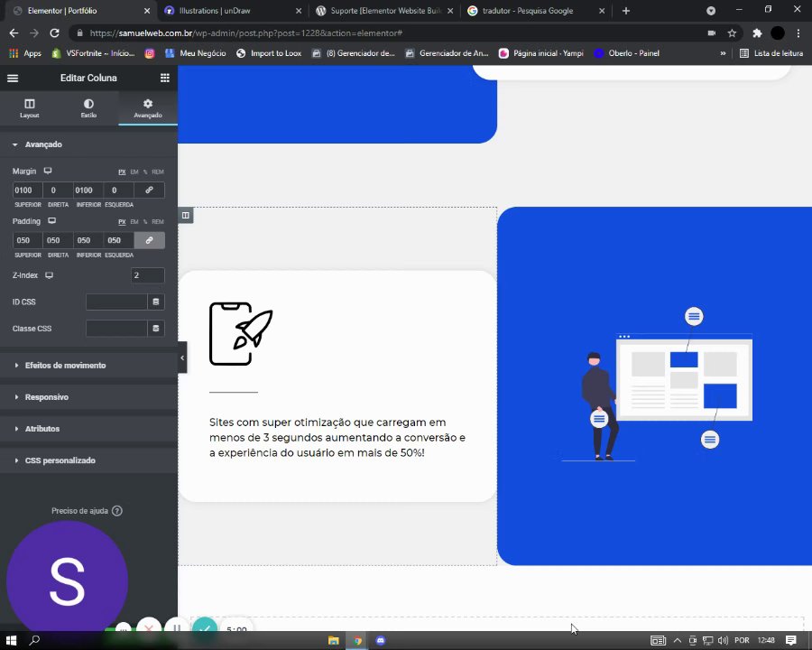Expand Efeitos de movimento section
Viewport: 812px width, 650px height.
(x=65, y=366)
